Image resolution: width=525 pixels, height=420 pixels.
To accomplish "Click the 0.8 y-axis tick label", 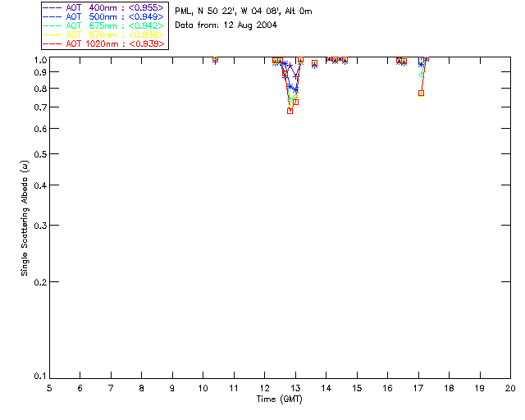I will tap(40, 89).
